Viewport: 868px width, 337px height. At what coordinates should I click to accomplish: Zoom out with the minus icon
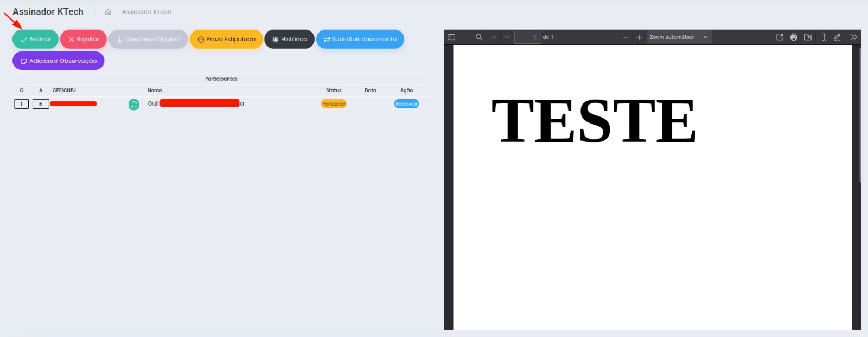(626, 37)
